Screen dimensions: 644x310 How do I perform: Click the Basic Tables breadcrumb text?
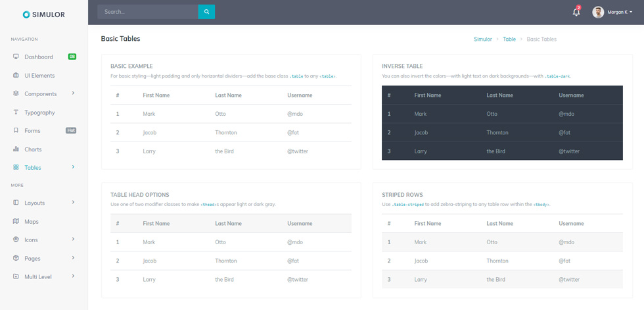(541, 39)
